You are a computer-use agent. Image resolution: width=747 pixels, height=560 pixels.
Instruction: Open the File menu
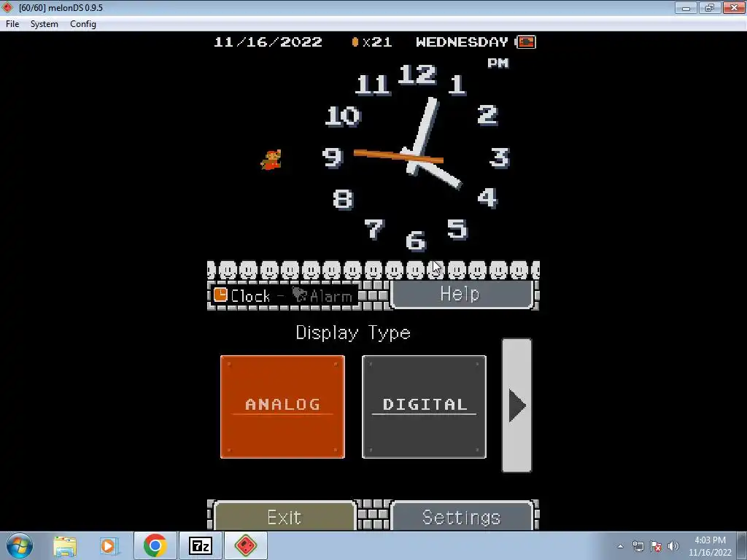[12, 24]
